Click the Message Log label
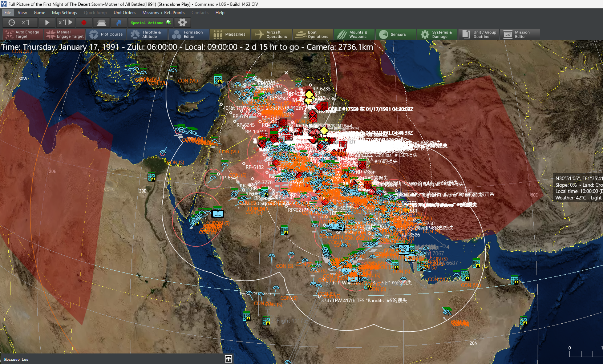The height and width of the screenshot is (364, 603). coord(16,359)
